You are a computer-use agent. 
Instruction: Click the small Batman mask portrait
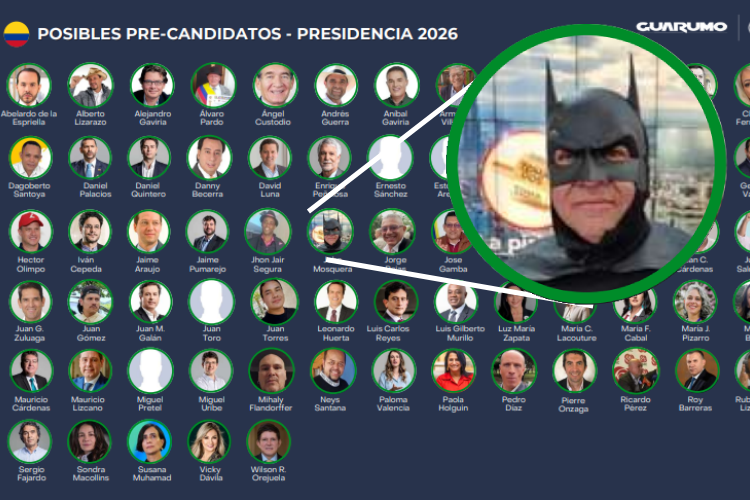[x=330, y=232]
